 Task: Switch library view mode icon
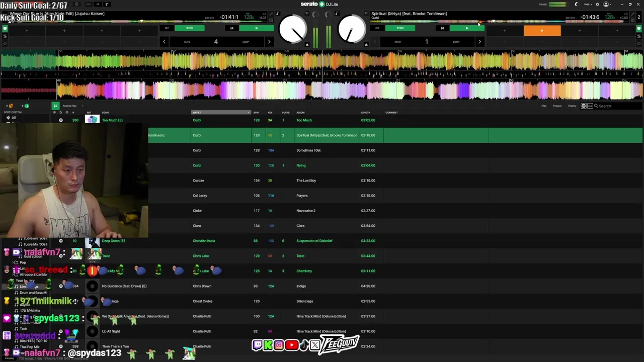[55, 106]
